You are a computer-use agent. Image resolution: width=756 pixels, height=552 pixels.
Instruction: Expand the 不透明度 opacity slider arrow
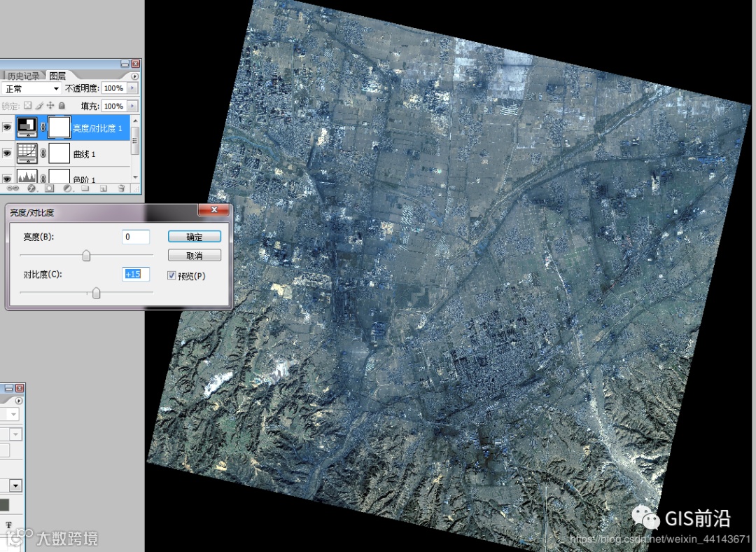pyautogui.click(x=132, y=88)
